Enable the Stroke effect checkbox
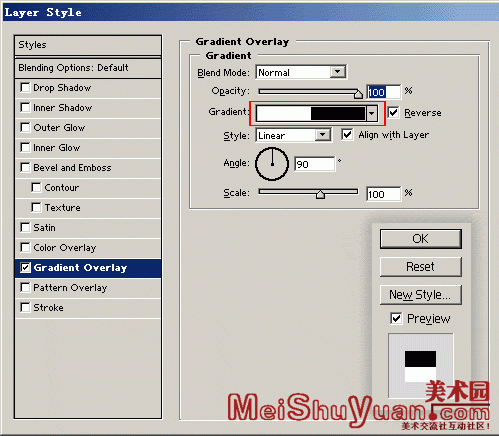Screen dimensions: 499x436 (x=25, y=307)
